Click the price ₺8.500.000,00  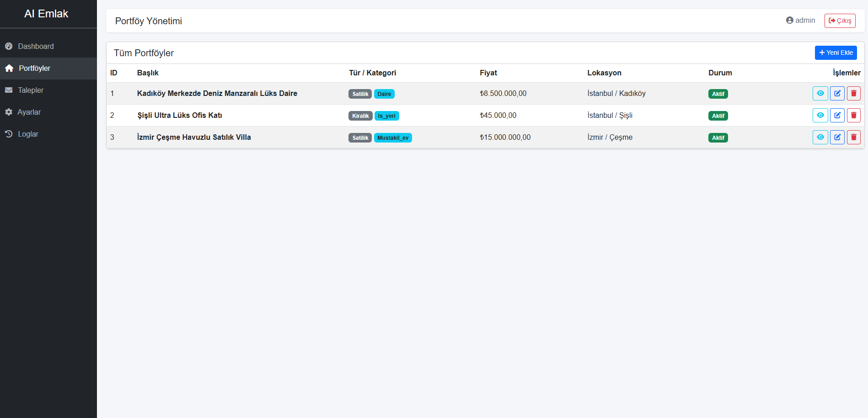pos(503,94)
